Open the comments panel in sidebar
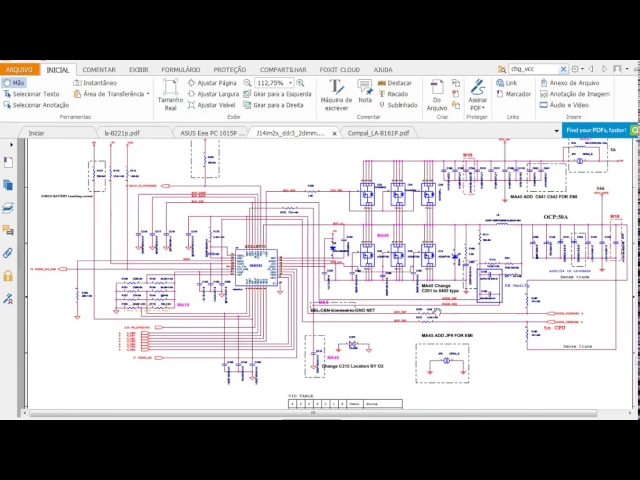Image resolution: width=640 pixels, height=480 pixels. click(8, 231)
